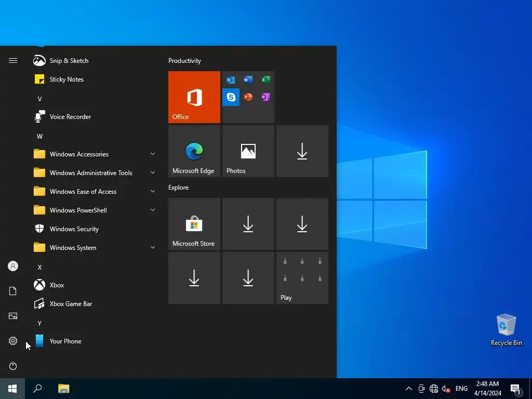Screen dimensions: 532x399
Task: Select the Explore group title
Action: pyautogui.click(x=179, y=188)
